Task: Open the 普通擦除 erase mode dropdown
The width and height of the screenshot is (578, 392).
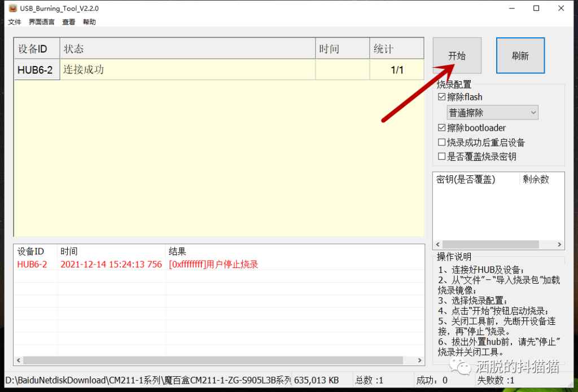Action: [492, 113]
